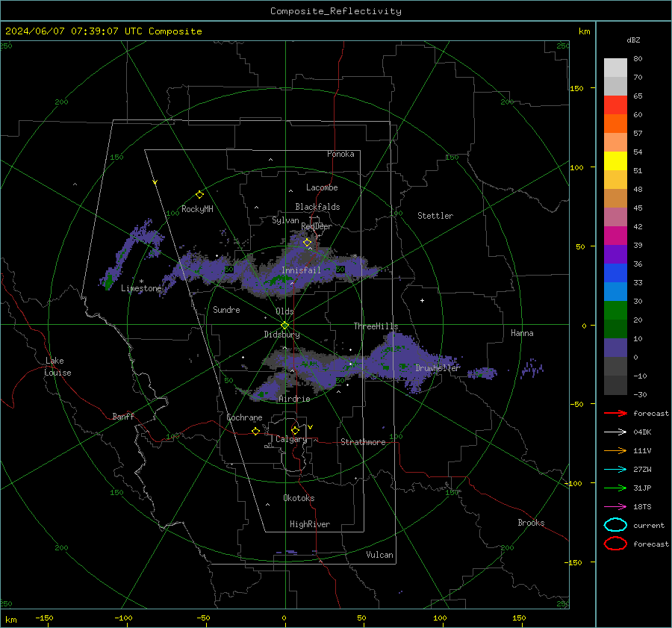Click the Innisfail town label
The image size is (672, 628).
[x=301, y=270]
